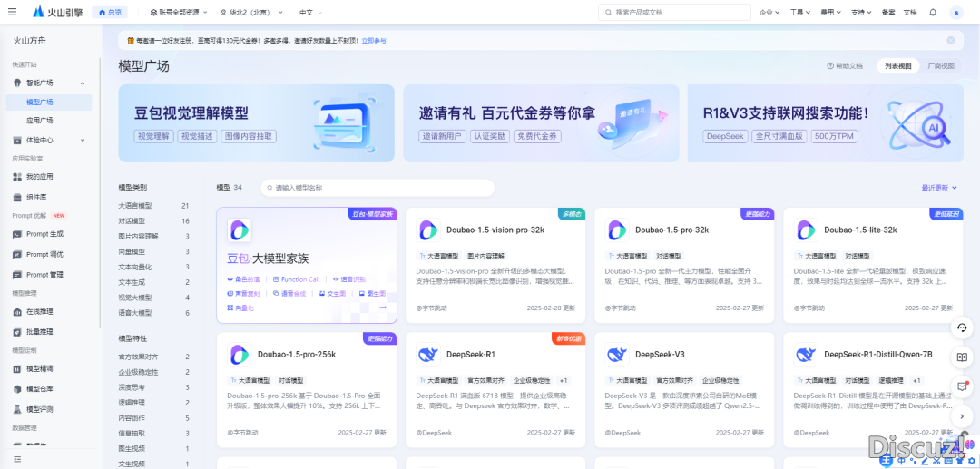The image size is (980, 469).
Task: Open the 企业 dropdown menu
Action: click(769, 13)
